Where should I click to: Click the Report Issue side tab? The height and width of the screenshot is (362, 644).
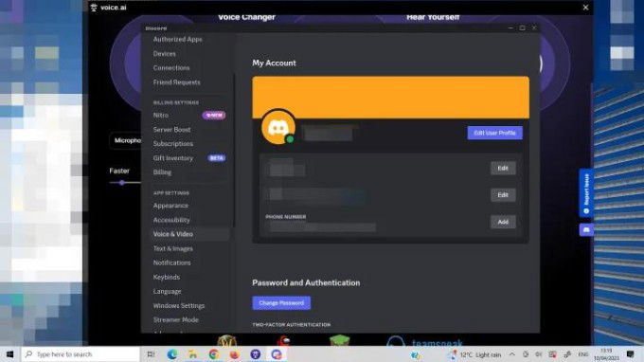(x=586, y=192)
